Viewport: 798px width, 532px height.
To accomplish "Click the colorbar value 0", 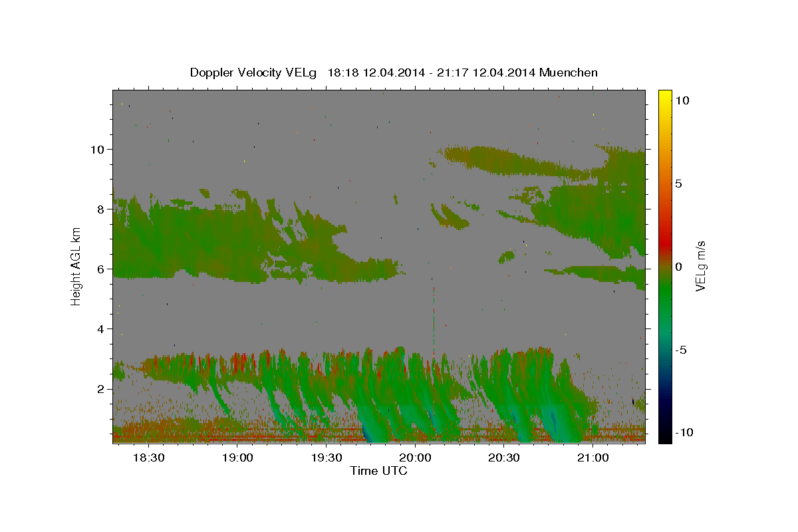I will (x=679, y=267).
